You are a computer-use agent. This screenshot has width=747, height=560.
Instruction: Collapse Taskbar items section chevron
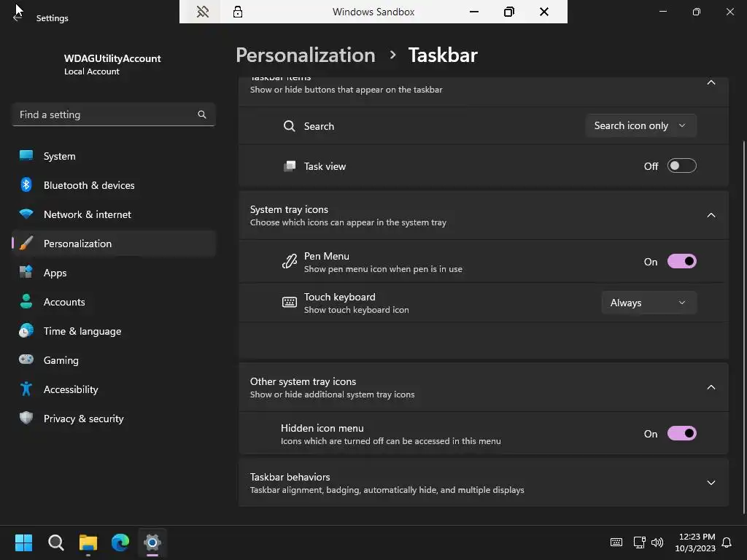pos(711,83)
